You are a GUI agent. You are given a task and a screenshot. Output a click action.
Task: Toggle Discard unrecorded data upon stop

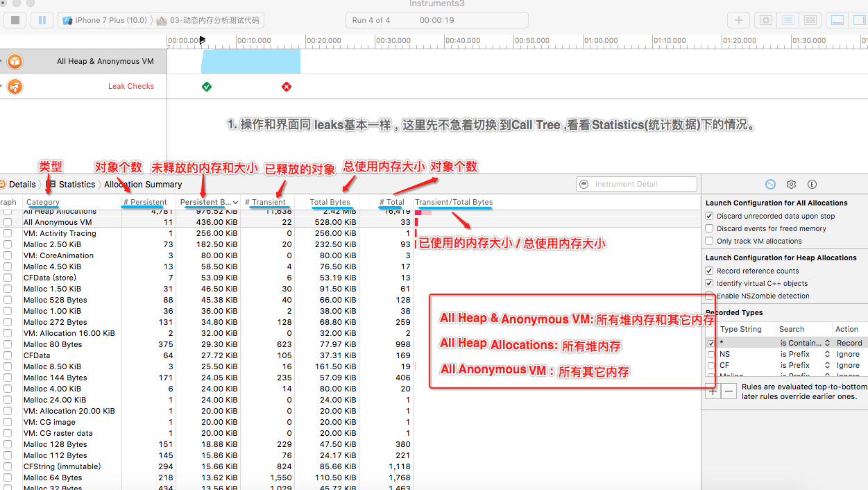pyautogui.click(x=710, y=217)
